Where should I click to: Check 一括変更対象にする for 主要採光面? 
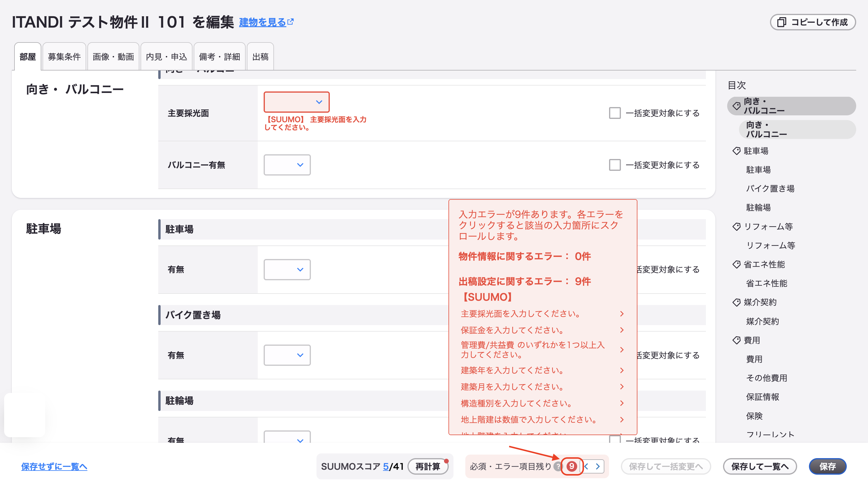[615, 113]
